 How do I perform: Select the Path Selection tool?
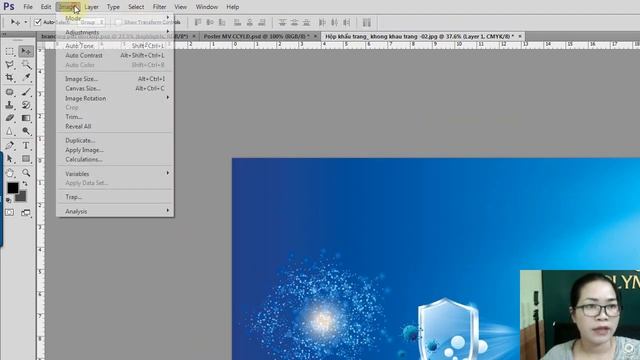[x=10, y=159]
